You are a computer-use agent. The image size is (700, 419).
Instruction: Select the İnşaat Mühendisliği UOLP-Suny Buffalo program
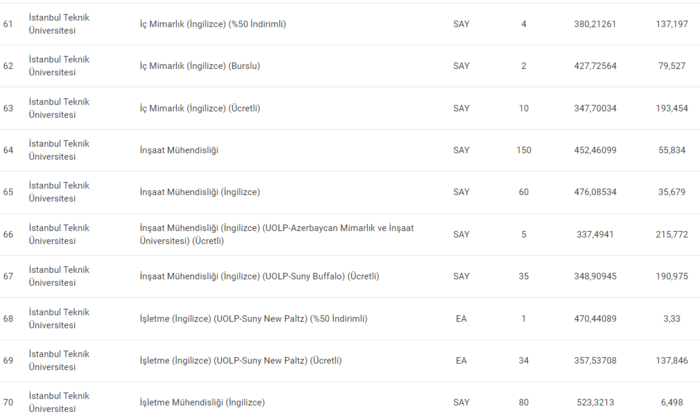point(259,276)
